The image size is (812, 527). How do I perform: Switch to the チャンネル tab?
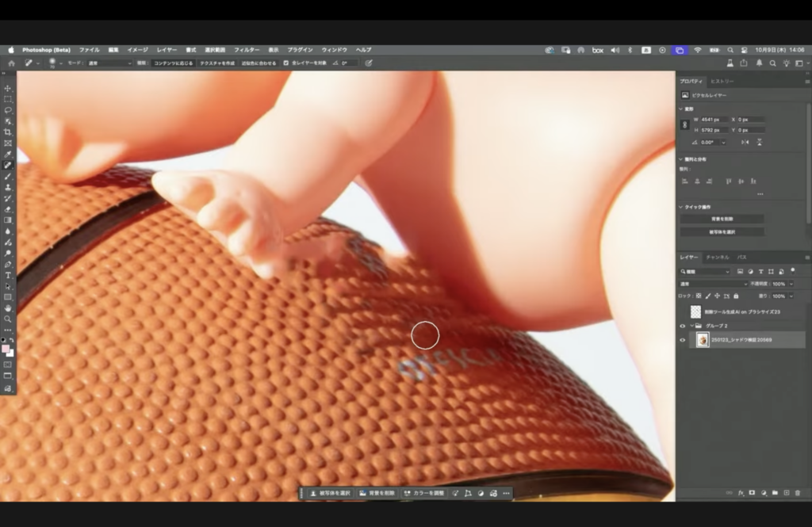tap(718, 258)
